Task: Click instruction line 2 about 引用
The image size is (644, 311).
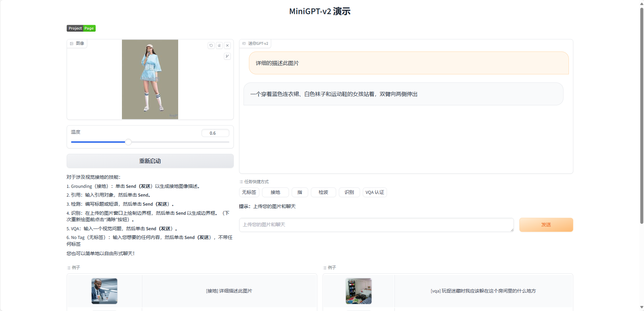Action: 109,195
